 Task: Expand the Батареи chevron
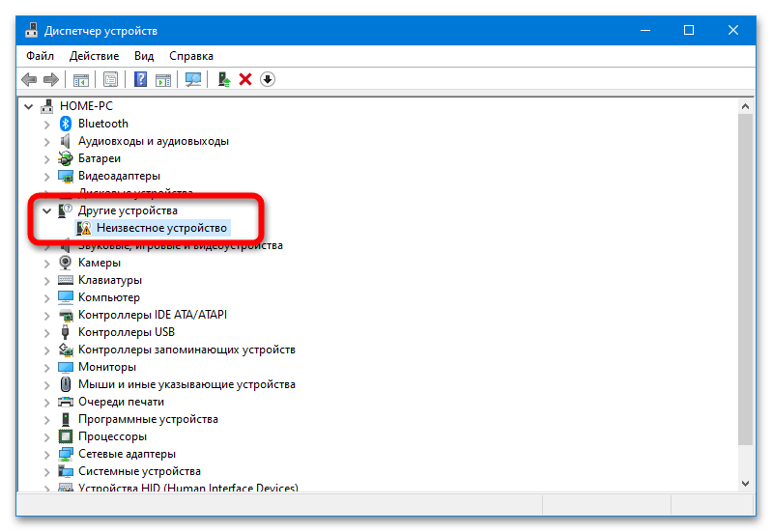[46, 159]
